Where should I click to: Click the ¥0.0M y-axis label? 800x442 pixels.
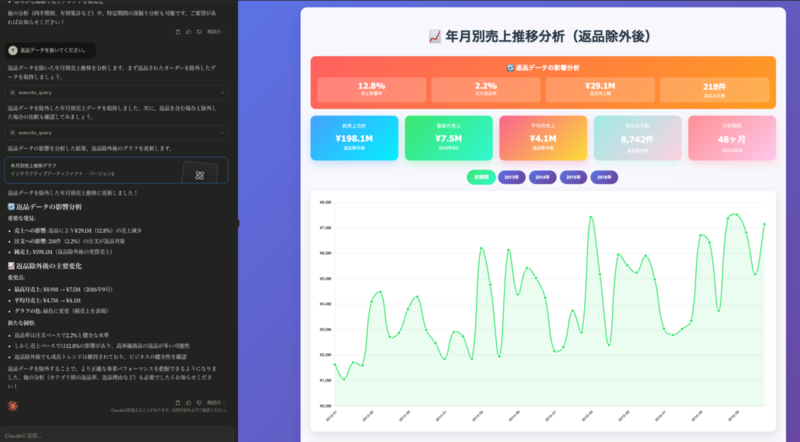(325, 406)
